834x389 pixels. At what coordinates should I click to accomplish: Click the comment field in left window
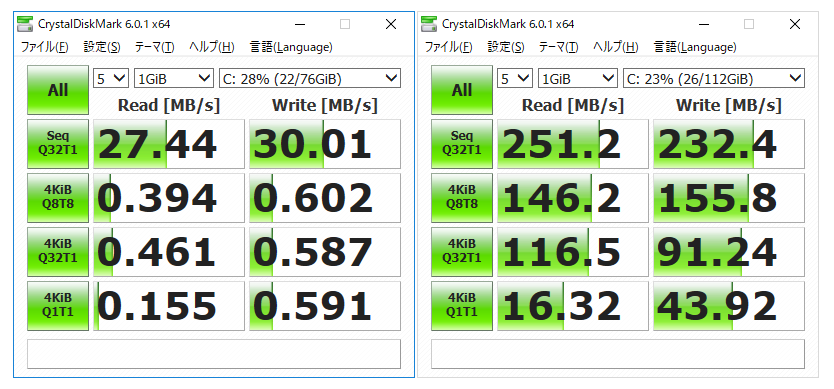point(214,354)
